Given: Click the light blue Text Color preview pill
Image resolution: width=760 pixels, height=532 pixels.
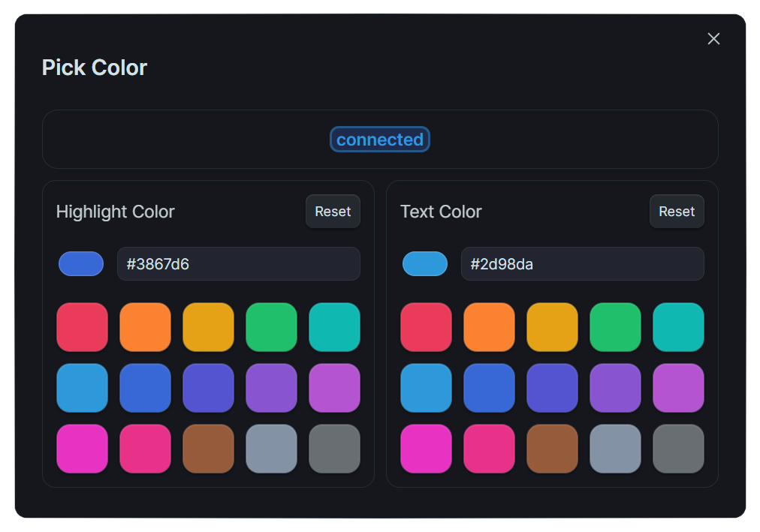Looking at the screenshot, I should [425, 263].
